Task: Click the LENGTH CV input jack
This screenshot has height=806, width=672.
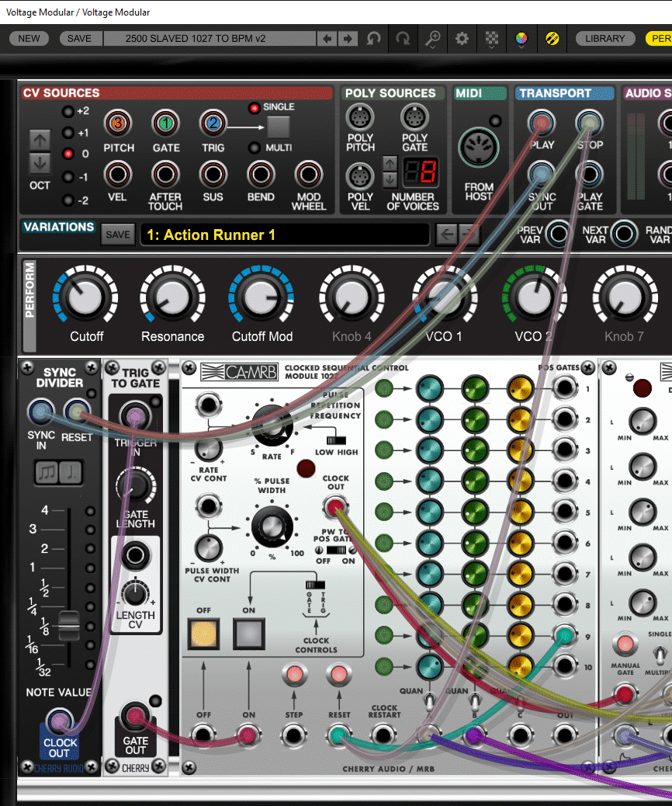Action: pyautogui.click(x=135, y=556)
